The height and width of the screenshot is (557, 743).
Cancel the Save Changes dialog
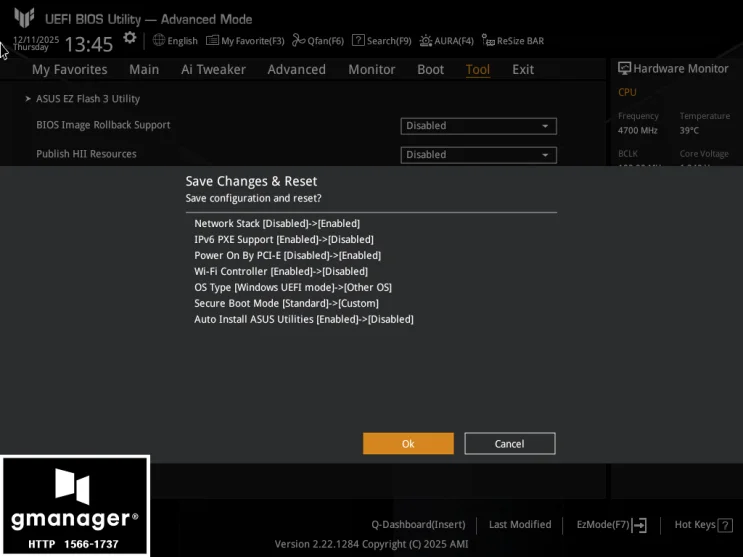510,444
